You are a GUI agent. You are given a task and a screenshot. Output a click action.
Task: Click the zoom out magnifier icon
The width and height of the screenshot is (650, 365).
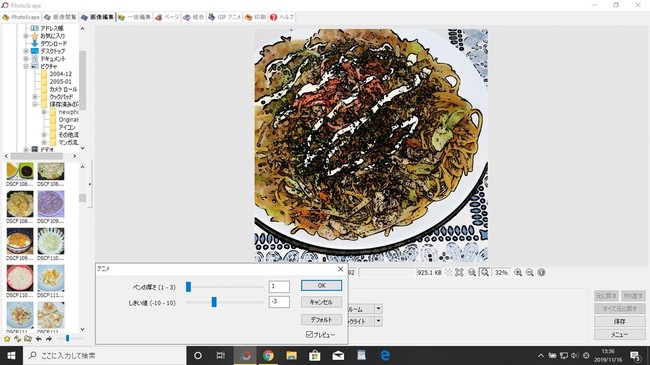pos(529,273)
